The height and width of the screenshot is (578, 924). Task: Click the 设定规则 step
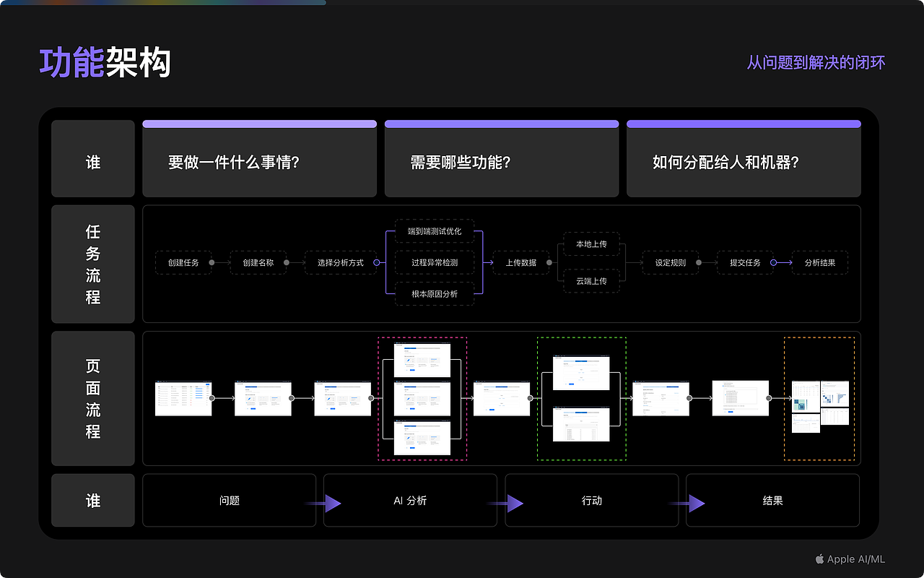point(671,262)
